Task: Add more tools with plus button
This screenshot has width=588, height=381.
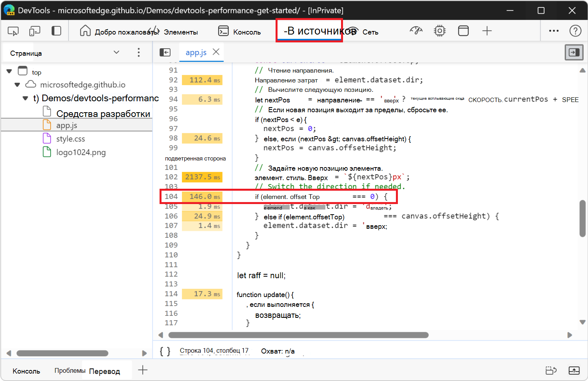Action: [487, 31]
